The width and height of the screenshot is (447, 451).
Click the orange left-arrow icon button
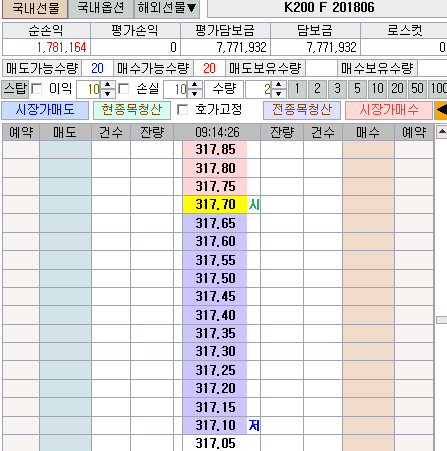441,110
